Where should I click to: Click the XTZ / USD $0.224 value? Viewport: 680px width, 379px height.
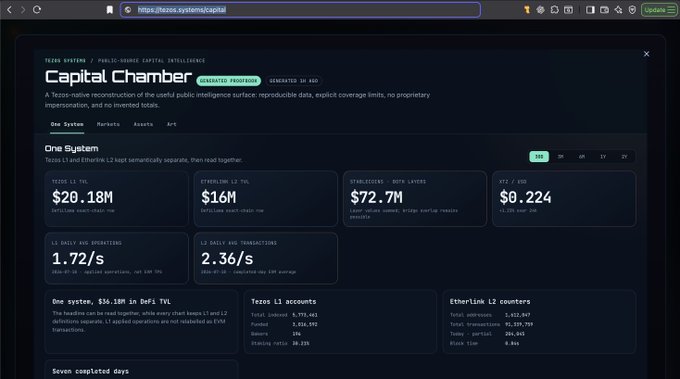(x=525, y=198)
